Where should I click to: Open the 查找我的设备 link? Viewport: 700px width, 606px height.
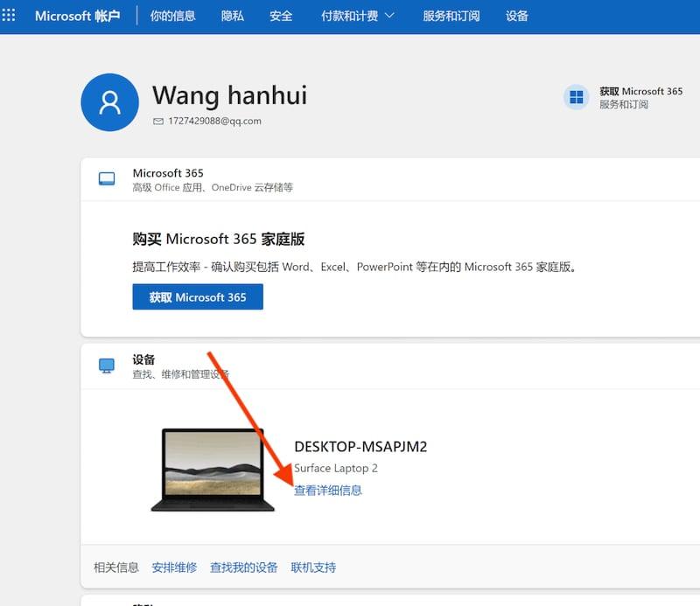click(x=244, y=568)
